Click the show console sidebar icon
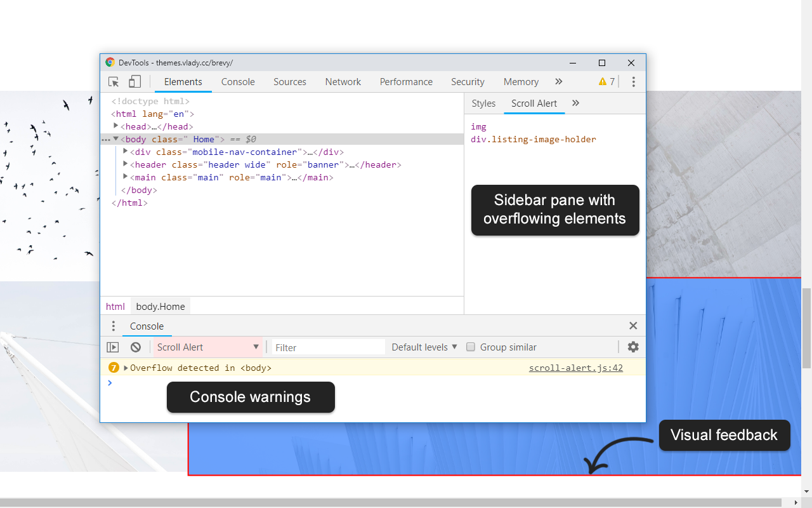This screenshot has width=812, height=508. (113, 347)
